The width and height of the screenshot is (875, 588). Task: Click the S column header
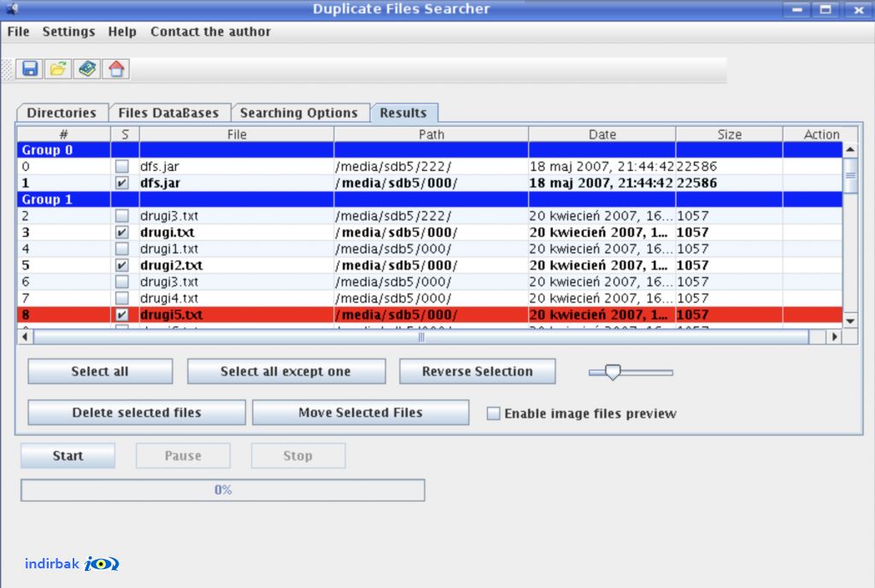(125, 134)
